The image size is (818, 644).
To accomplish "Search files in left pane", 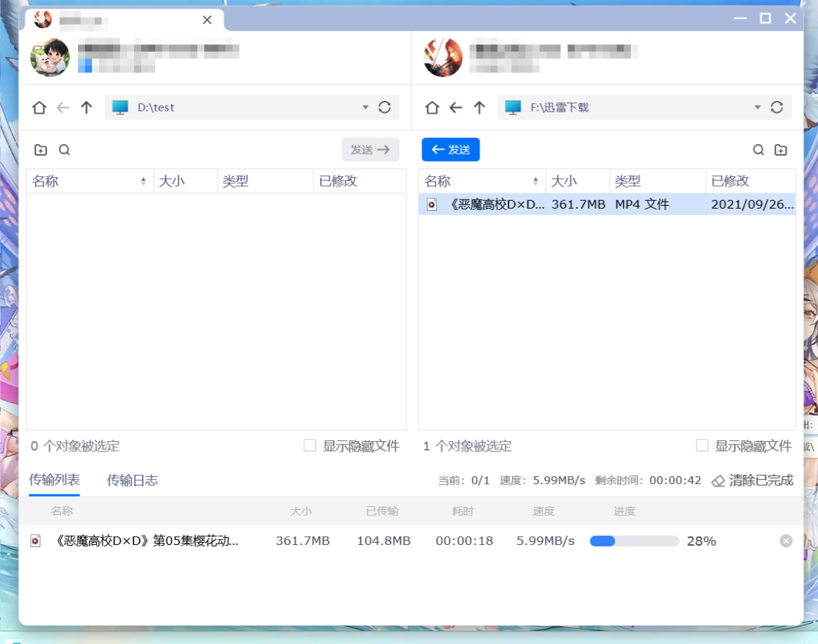I will (x=64, y=150).
